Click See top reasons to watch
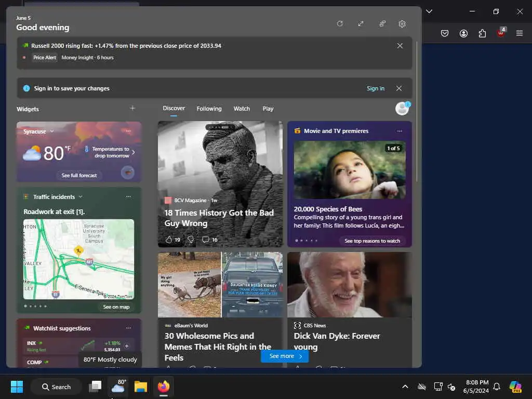The image size is (532, 399). click(372, 241)
